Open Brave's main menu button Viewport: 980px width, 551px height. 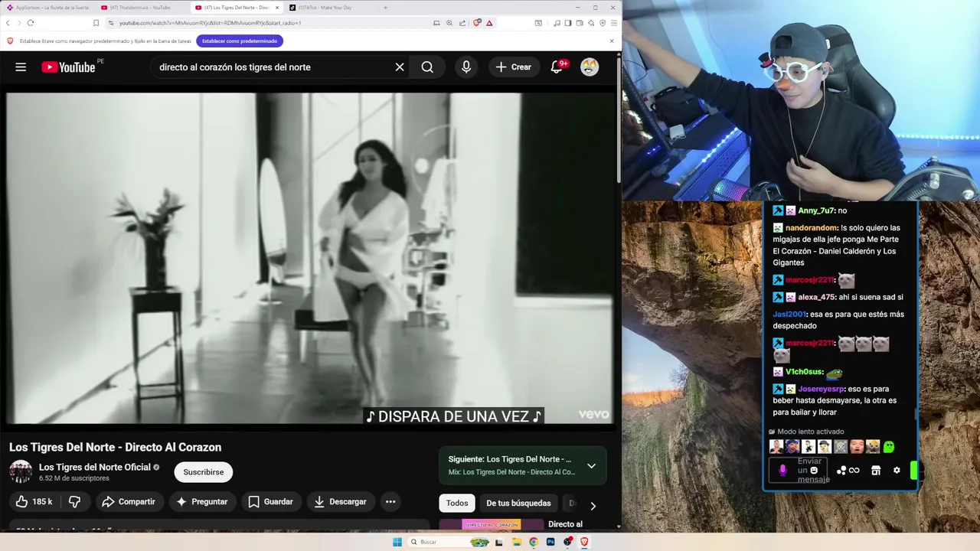coord(613,23)
